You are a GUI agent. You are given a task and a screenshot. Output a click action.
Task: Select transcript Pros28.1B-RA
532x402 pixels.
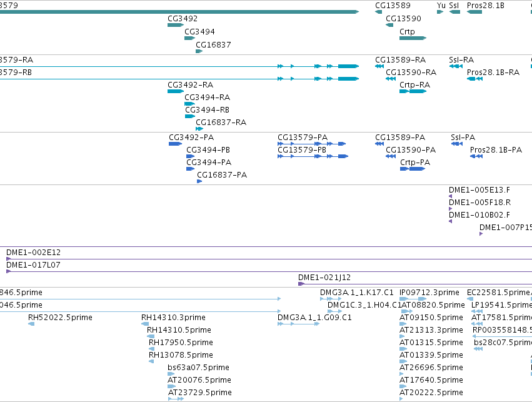pos(474,79)
